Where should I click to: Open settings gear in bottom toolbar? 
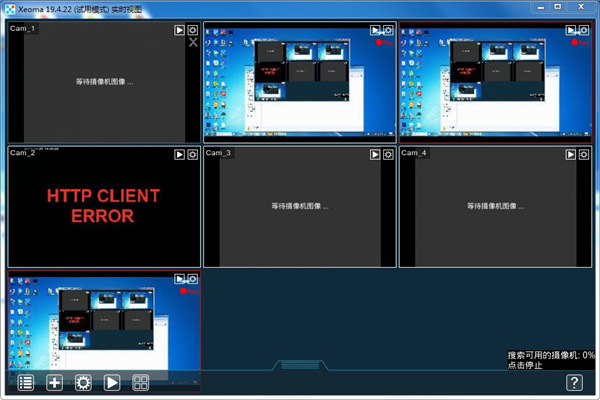tap(84, 382)
